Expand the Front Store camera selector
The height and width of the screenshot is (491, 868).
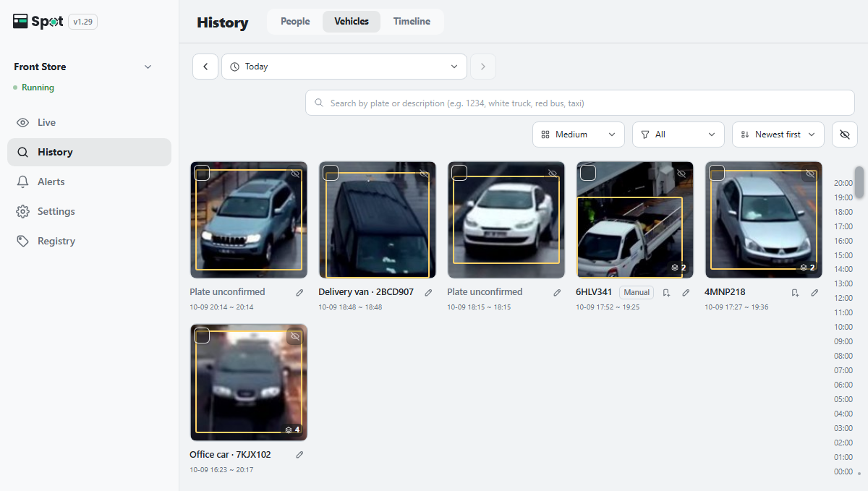(x=83, y=67)
